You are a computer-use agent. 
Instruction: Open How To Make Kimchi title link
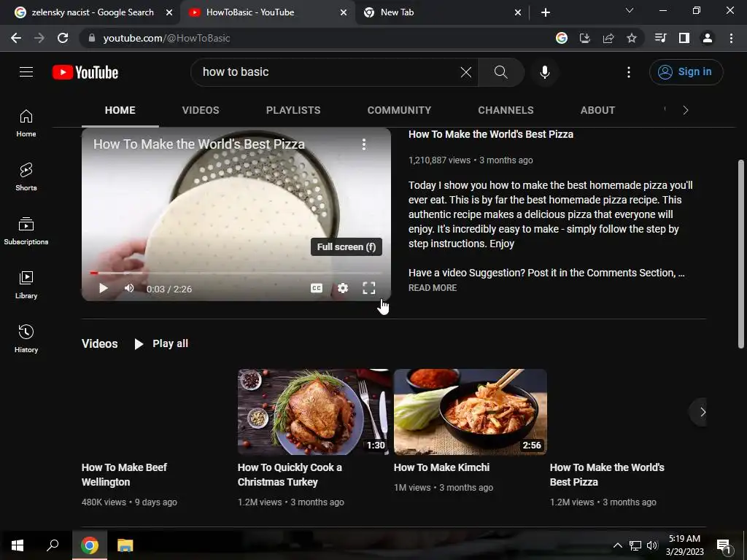click(x=441, y=467)
